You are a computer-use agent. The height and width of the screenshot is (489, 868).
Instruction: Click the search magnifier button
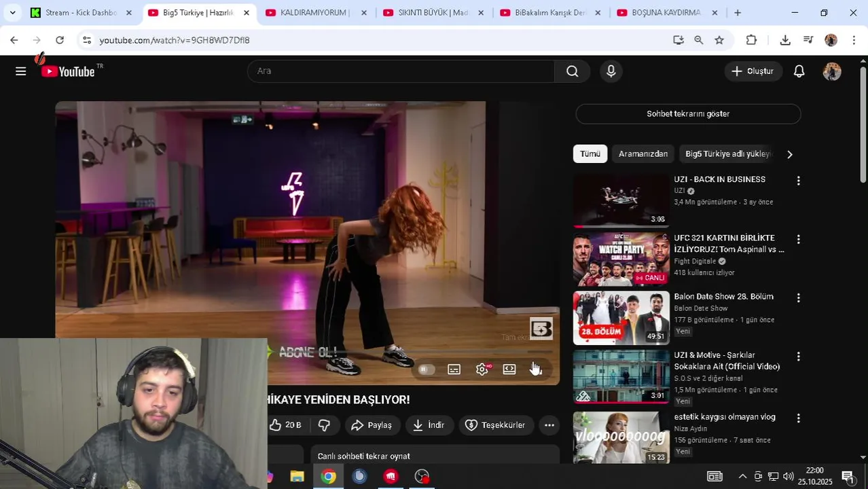tap(573, 71)
